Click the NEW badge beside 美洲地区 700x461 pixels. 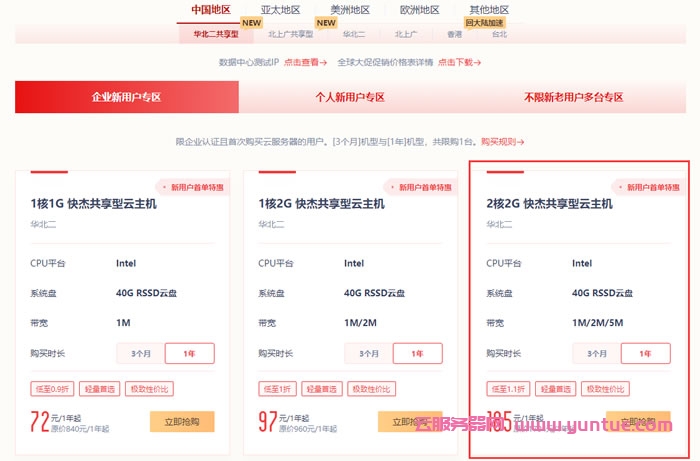326,22
